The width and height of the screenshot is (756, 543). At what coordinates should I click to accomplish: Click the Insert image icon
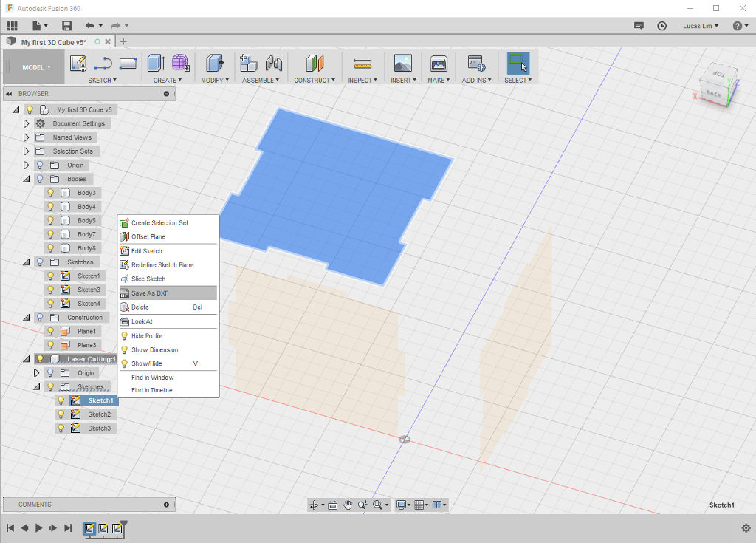click(402, 64)
